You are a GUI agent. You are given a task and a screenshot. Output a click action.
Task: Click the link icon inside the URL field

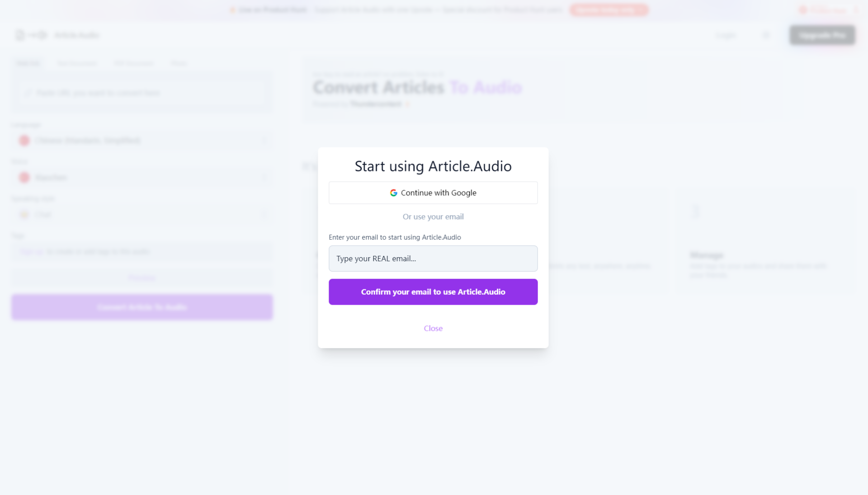(x=28, y=93)
